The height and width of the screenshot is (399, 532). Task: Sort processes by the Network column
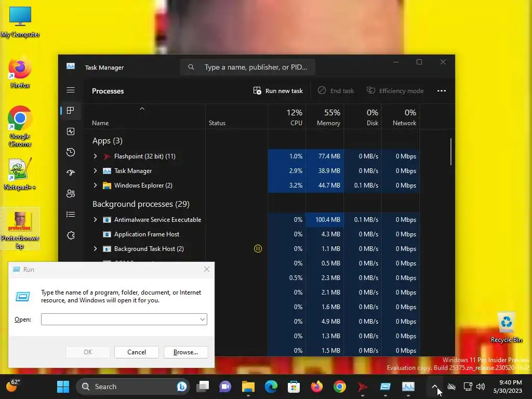point(401,117)
